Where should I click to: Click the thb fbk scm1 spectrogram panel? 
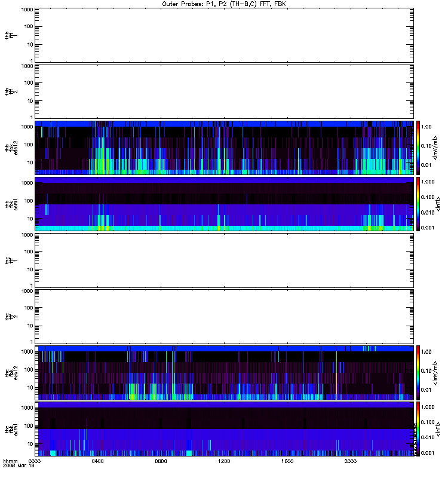point(224,204)
